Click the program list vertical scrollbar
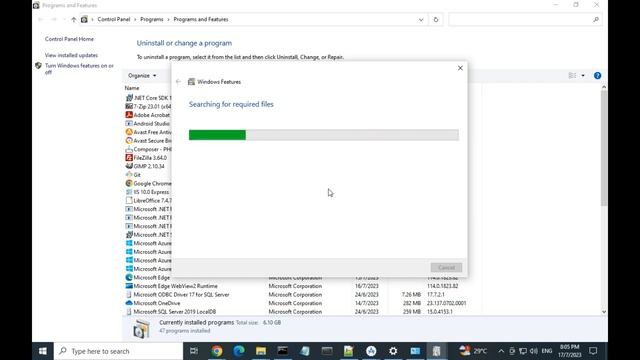This screenshot has height=360, width=640. pos(604,149)
